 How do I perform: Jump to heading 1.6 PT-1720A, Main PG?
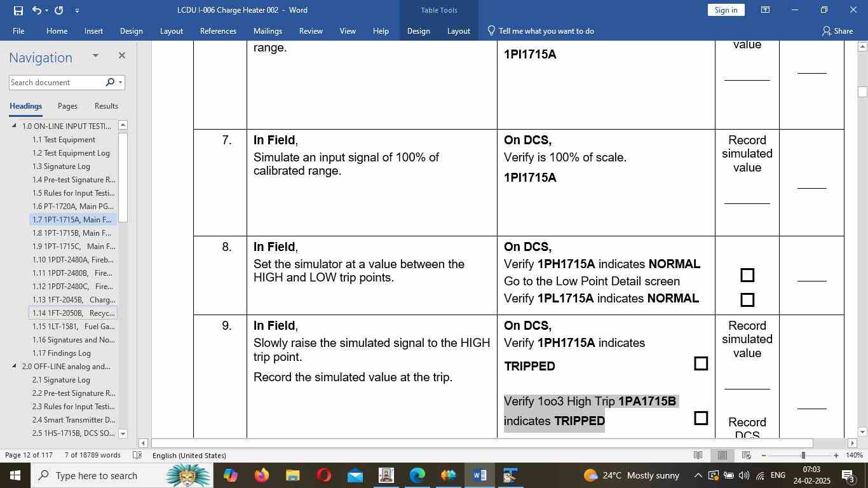pyautogui.click(x=73, y=207)
